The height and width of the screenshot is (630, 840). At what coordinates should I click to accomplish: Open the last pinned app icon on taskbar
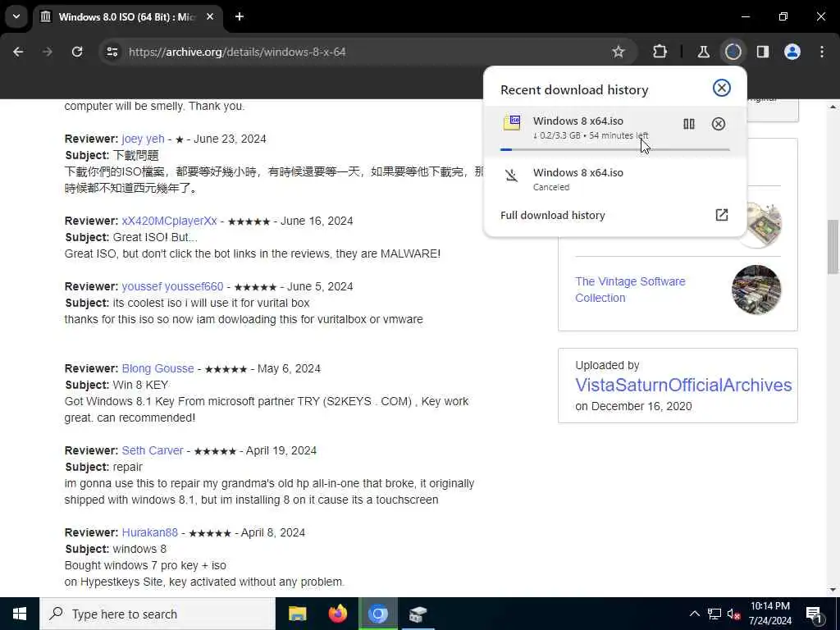(418, 614)
